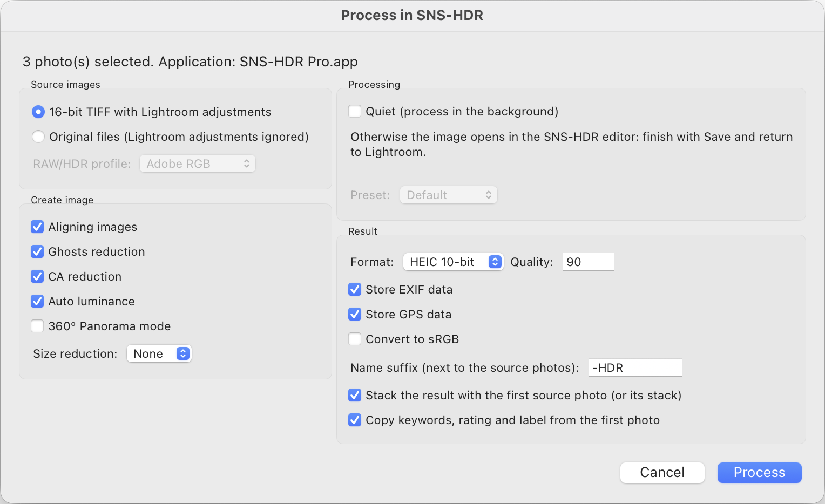The width and height of the screenshot is (825, 504).
Task: Uncheck Store GPS data
Action: click(355, 314)
